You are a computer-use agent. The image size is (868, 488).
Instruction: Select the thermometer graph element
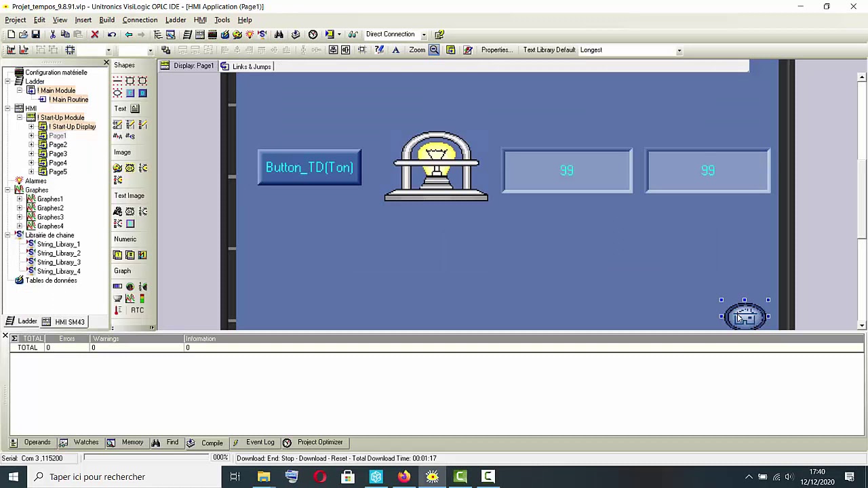click(x=117, y=310)
